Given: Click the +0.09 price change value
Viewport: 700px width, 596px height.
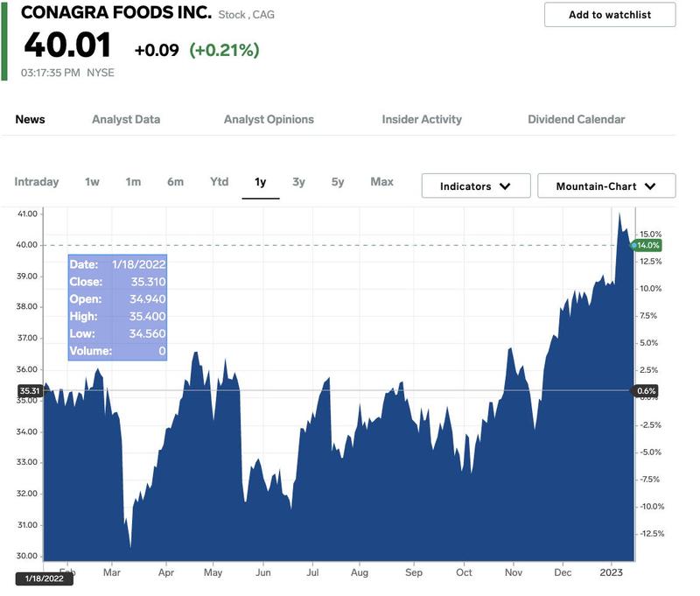Looking at the screenshot, I should point(157,50).
